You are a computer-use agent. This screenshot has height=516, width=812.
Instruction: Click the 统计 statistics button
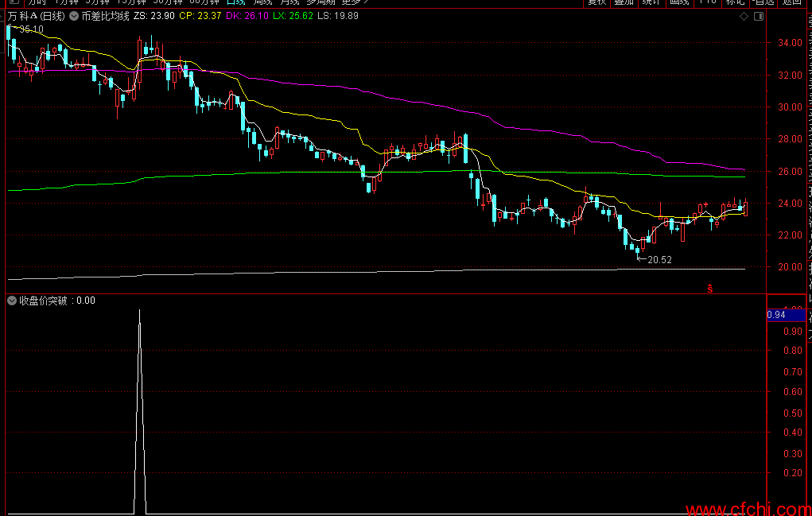click(x=651, y=2)
